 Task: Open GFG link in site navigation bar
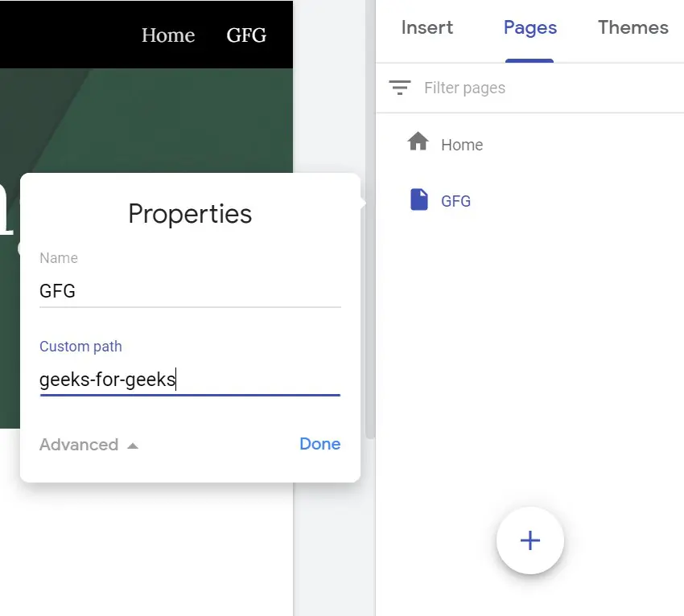click(x=246, y=35)
